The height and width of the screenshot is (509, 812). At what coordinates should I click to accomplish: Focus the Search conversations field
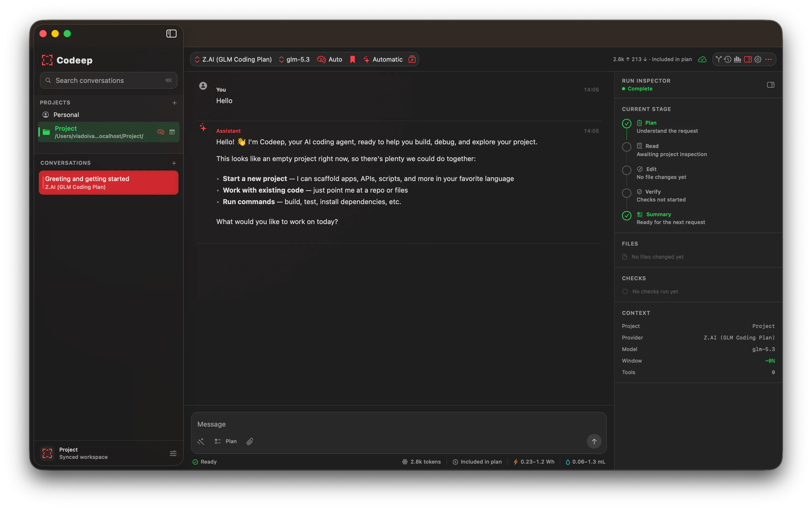[108, 81]
